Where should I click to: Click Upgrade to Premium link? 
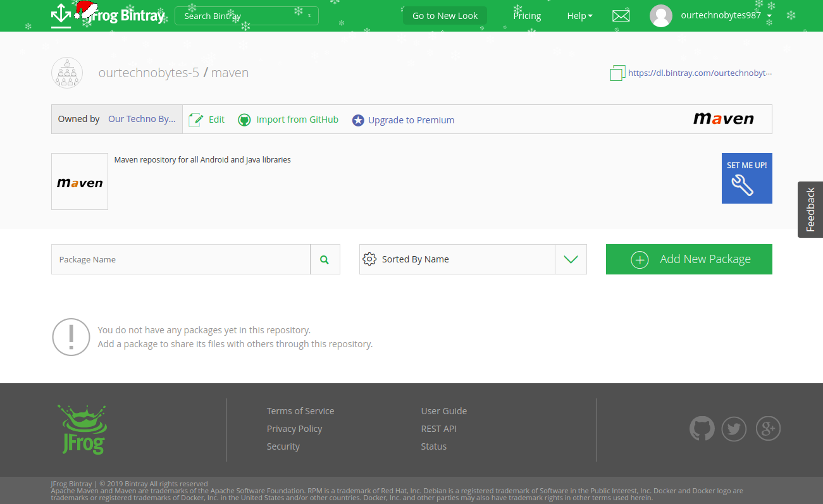pyautogui.click(x=411, y=120)
